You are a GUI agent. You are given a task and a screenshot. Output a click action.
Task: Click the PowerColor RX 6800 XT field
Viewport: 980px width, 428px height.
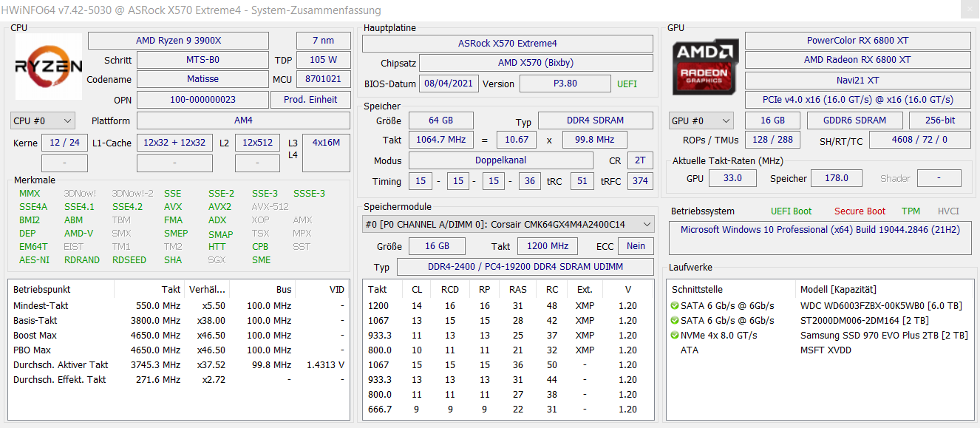coord(858,41)
